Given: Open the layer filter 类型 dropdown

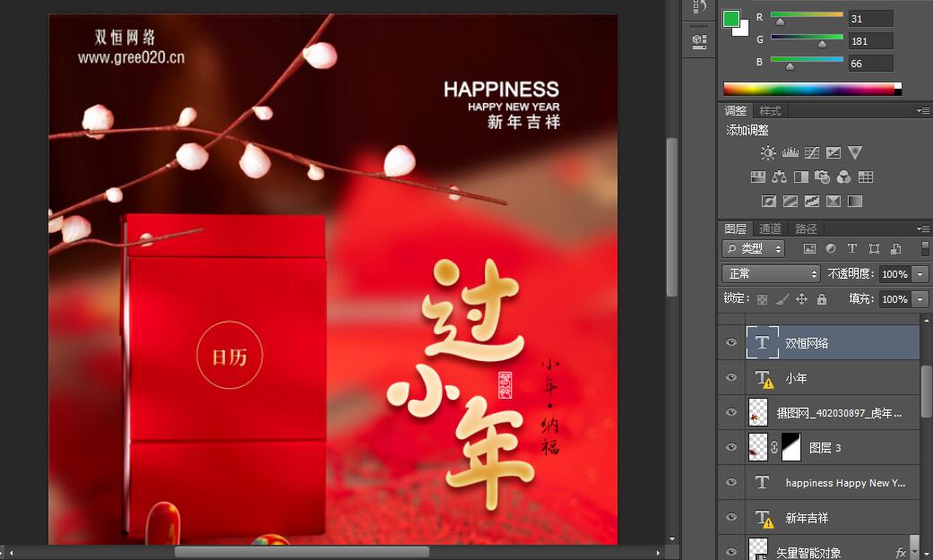Looking at the screenshot, I should [754, 248].
